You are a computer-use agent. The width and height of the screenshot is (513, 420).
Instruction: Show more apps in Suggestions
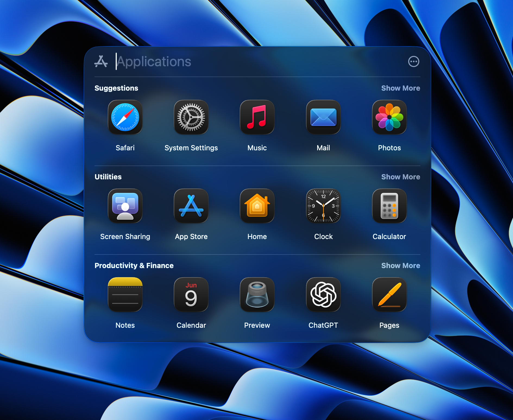401,88
